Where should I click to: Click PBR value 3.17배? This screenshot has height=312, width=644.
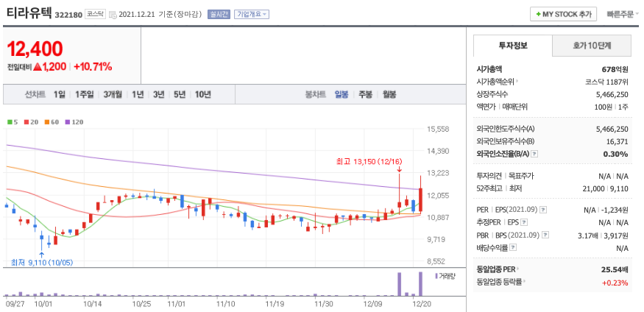(587, 235)
